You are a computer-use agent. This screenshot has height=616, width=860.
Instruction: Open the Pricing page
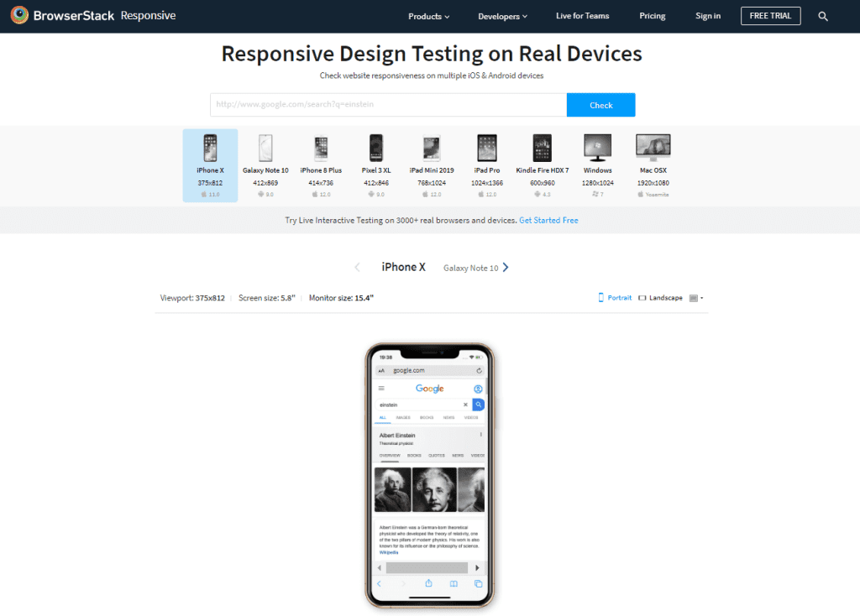652,16
